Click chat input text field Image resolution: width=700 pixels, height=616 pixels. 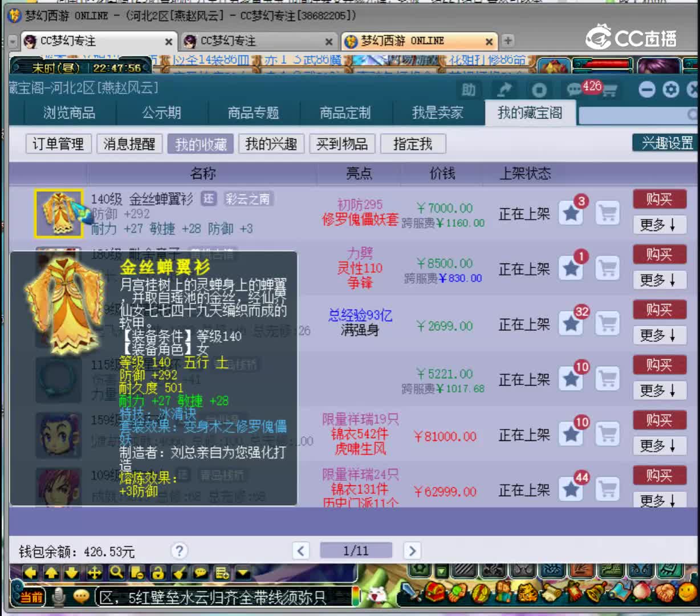pos(222,597)
